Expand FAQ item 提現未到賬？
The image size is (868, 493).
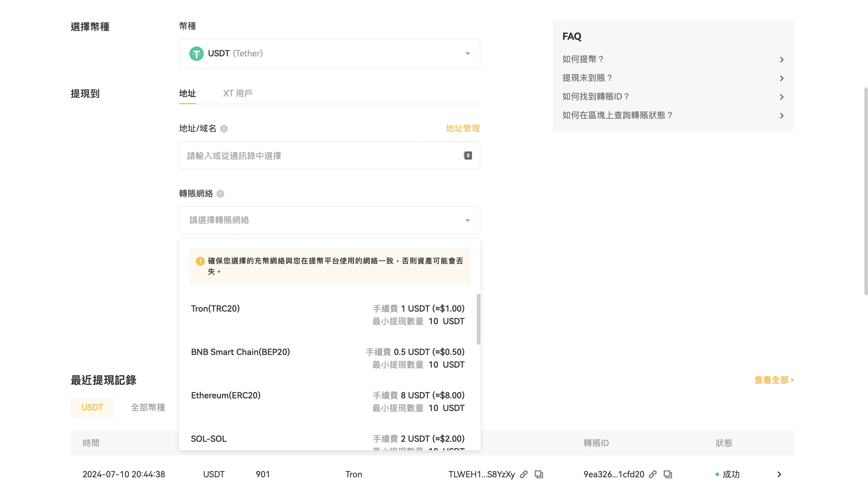[673, 78]
